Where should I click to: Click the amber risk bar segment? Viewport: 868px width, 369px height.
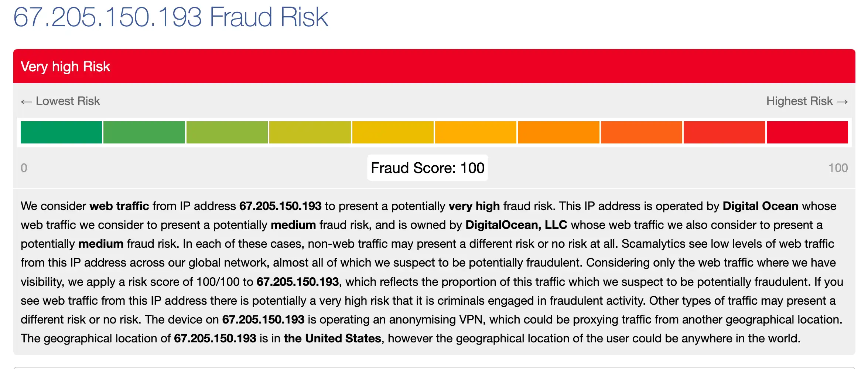coord(476,132)
